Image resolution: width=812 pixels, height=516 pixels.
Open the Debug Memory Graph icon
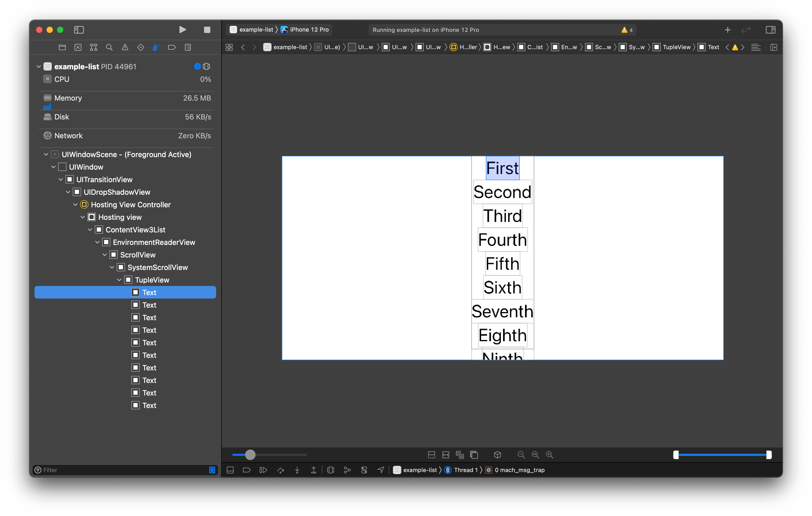347,470
